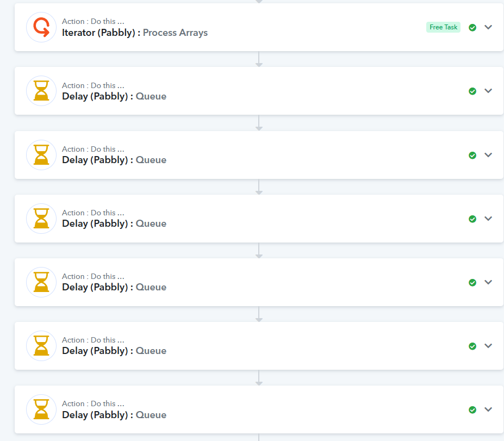Click the green check on the fourth Delay step
The height and width of the screenshot is (441, 504).
click(472, 283)
